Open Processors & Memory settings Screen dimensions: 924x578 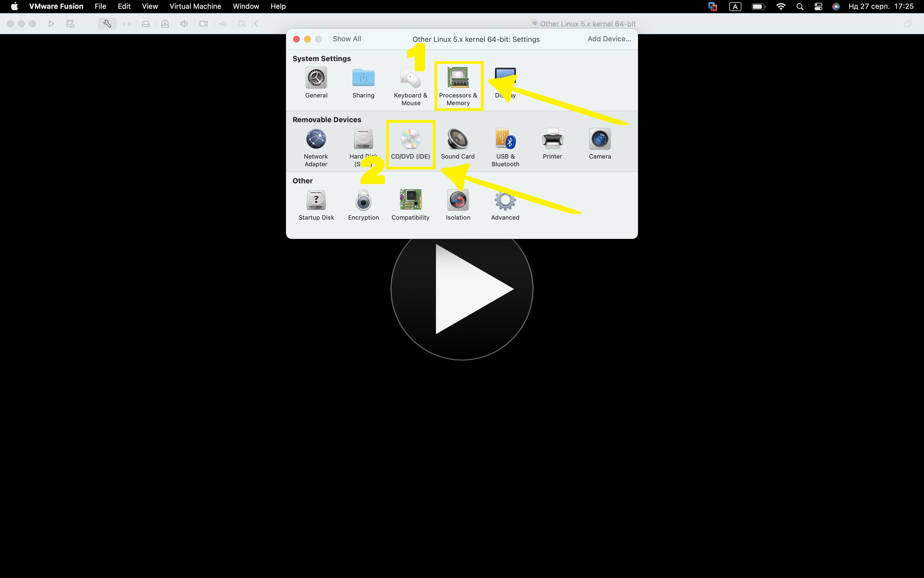coord(458,87)
